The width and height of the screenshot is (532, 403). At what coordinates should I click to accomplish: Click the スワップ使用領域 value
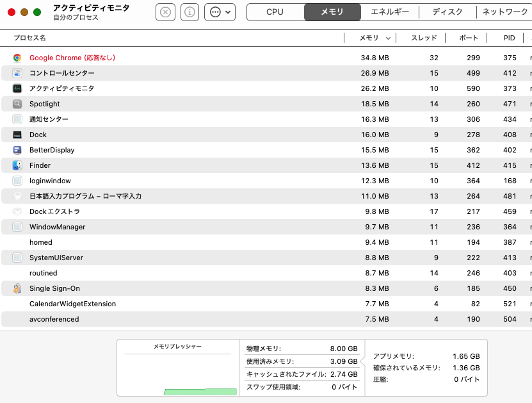coord(344,387)
